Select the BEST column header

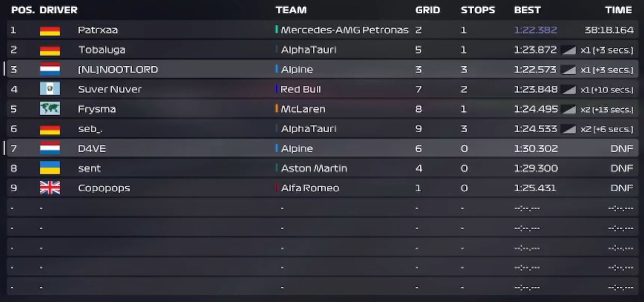(x=527, y=10)
